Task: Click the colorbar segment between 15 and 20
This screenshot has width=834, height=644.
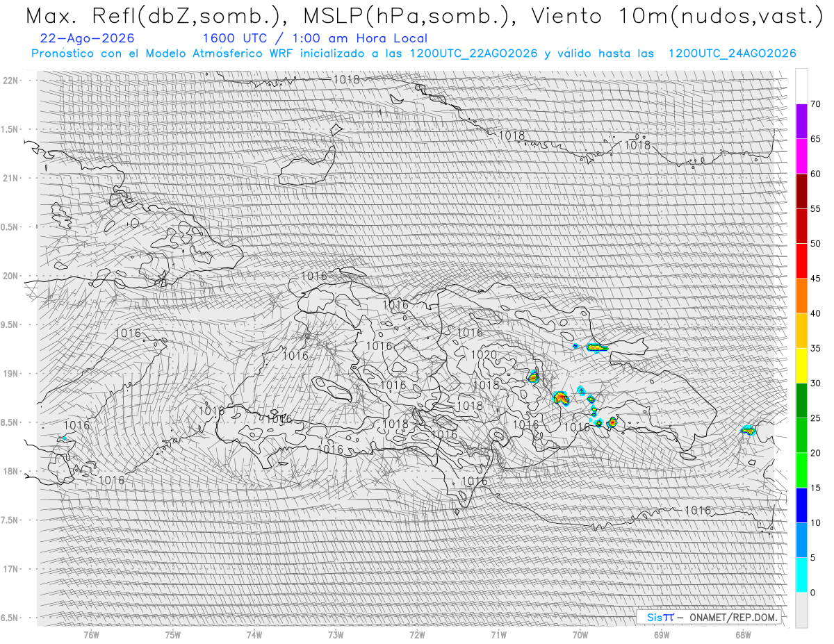Action: [801, 470]
